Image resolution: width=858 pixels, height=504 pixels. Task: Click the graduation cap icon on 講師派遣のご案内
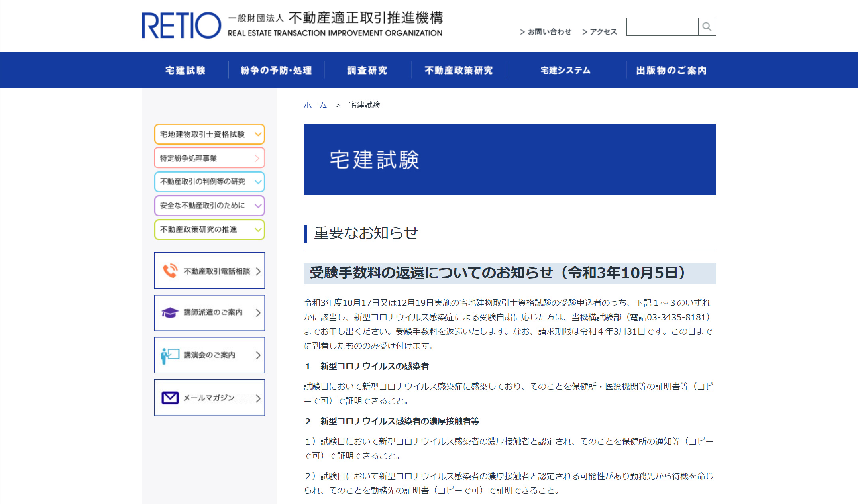(170, 313)
